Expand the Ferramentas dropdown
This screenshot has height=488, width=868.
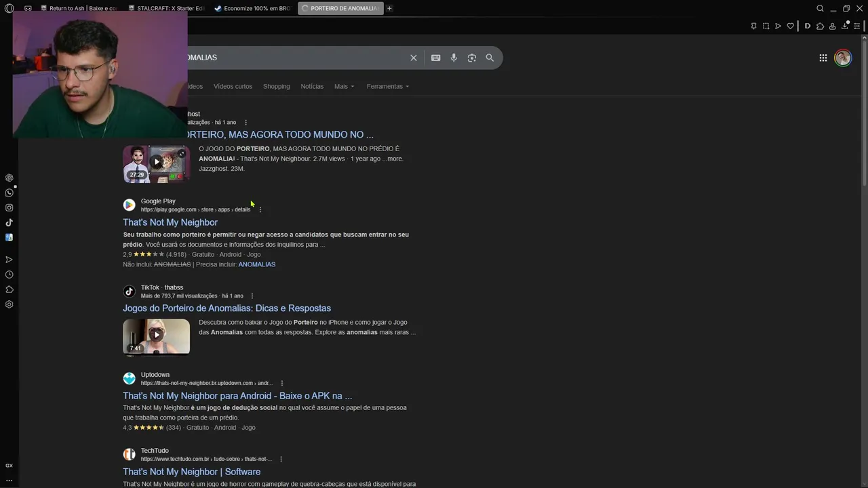[x=388, y=86]
